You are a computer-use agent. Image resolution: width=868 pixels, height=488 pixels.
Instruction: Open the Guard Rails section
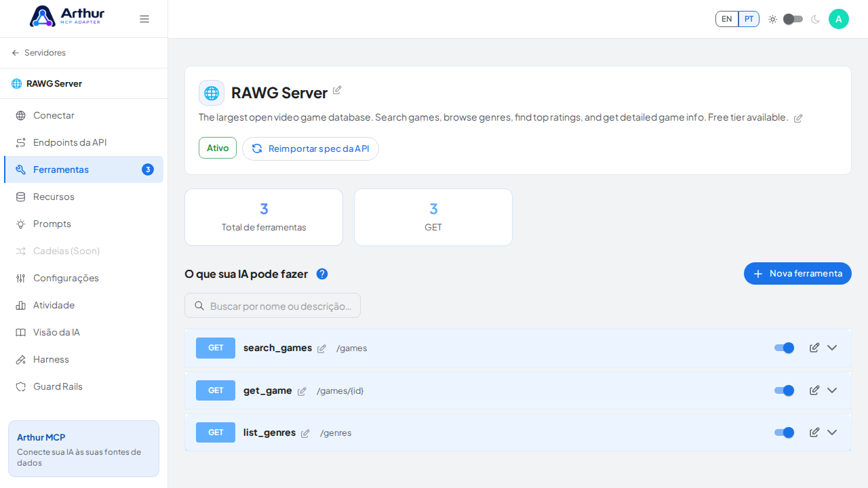(83, 386)
